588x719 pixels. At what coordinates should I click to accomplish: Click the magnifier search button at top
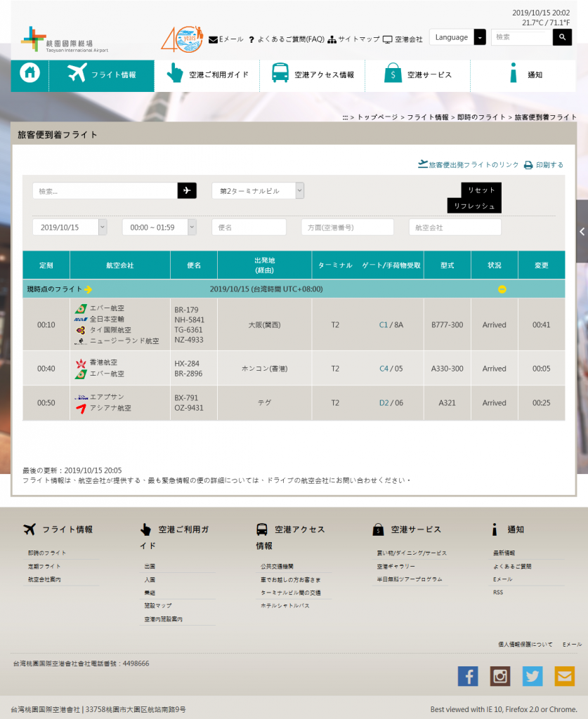[562, 37]
